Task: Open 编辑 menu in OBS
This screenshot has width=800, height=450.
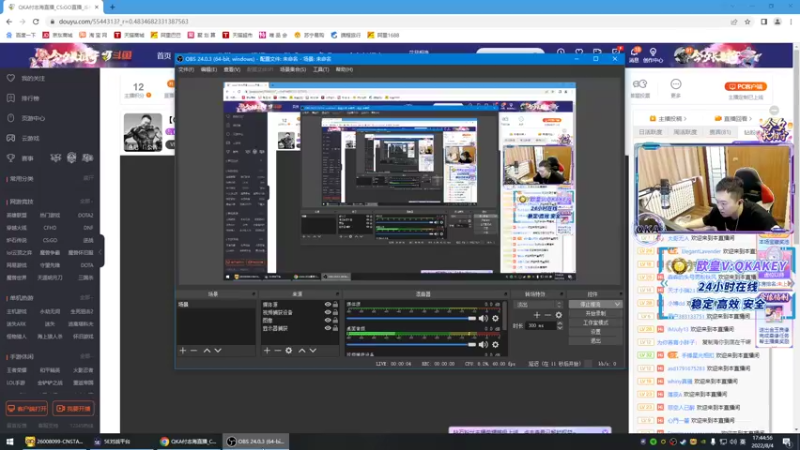Action: pyautogui.click(x=209, y=69)
